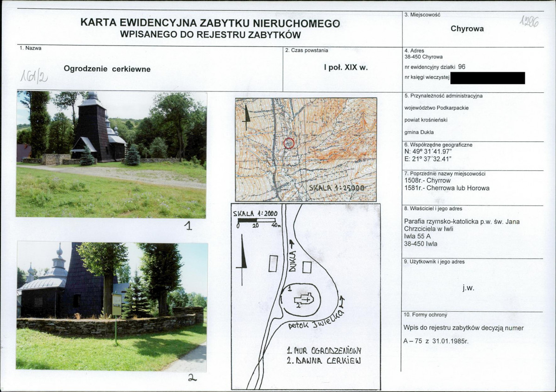Screen dimensions: 556x392
Task: Click the label '6. Współrzędne geograficzne'
Action: coord(438,145)
